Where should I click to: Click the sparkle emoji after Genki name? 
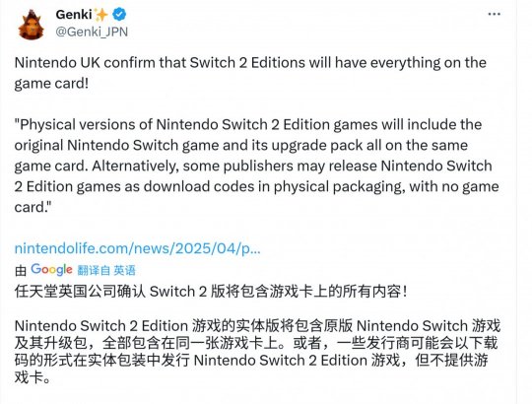coord(101,15)
